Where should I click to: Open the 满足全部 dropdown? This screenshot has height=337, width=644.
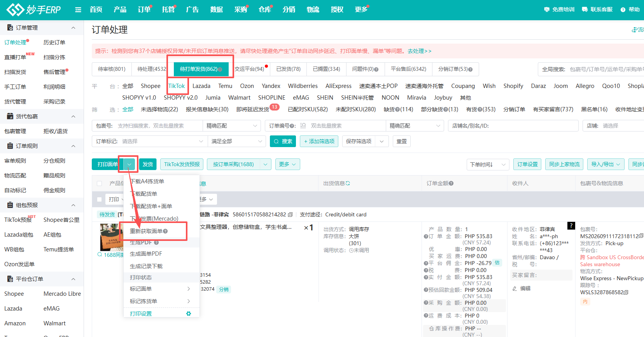(x=236, y=141)
